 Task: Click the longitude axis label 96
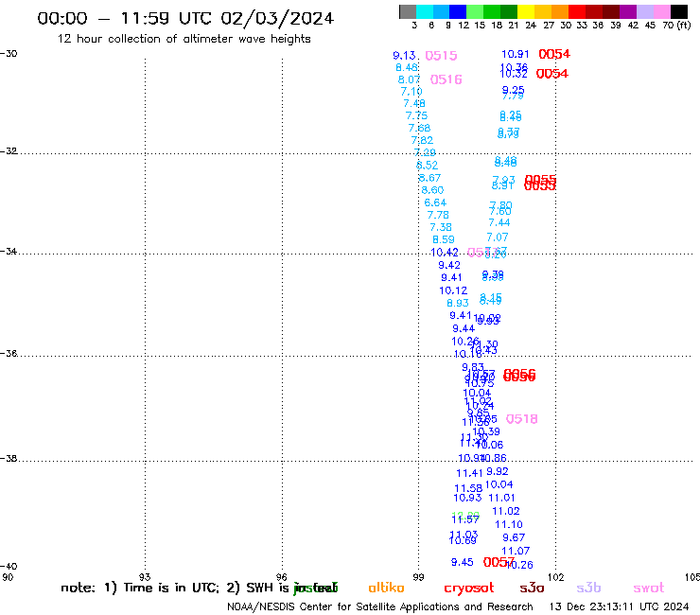click(x=282, y=577)
